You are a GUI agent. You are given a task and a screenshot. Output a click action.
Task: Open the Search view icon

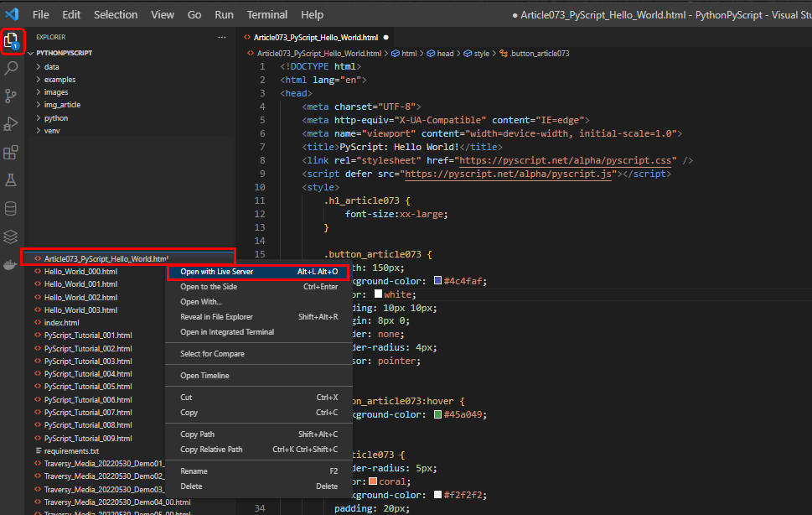click(x=11, y=68)
